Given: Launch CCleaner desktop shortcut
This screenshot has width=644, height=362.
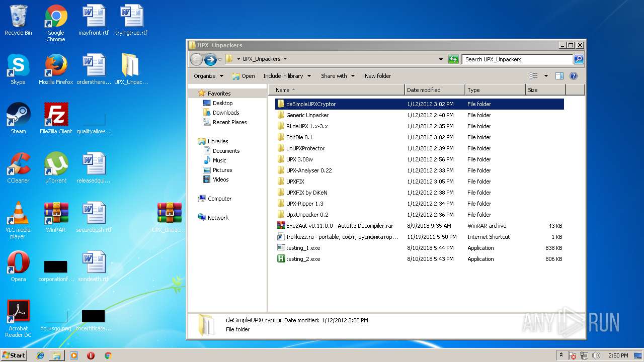Looking at the screenshot, I should (18, 168).
